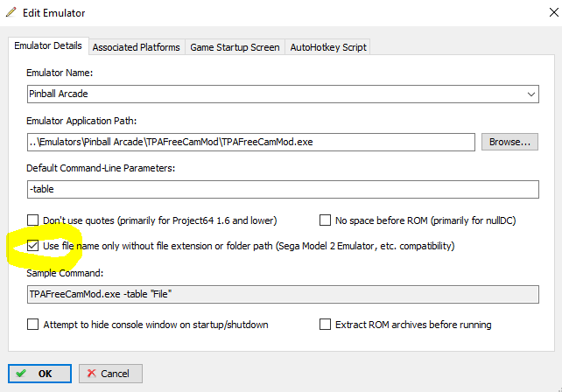Open the Game Startup Screen tab
This screenshot has height=392, width=562.
pyautogui.click(x=235, y=47)
